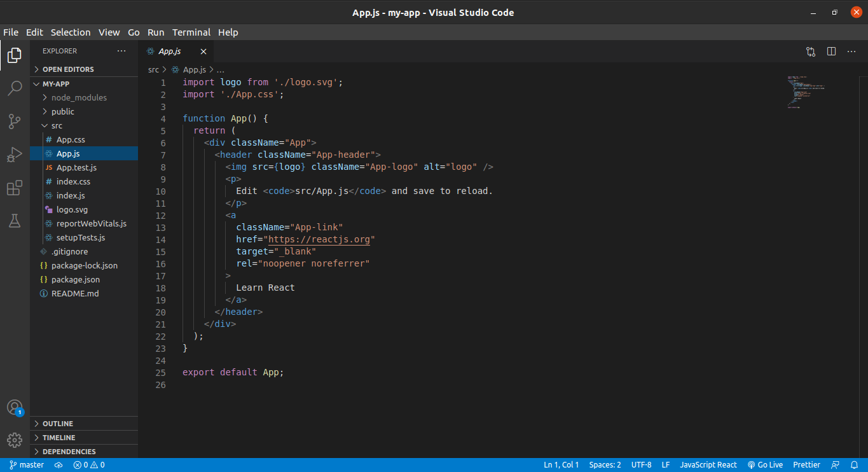Open notifications bell in status bar
868x472 pixels.
(x=854, y=465)
